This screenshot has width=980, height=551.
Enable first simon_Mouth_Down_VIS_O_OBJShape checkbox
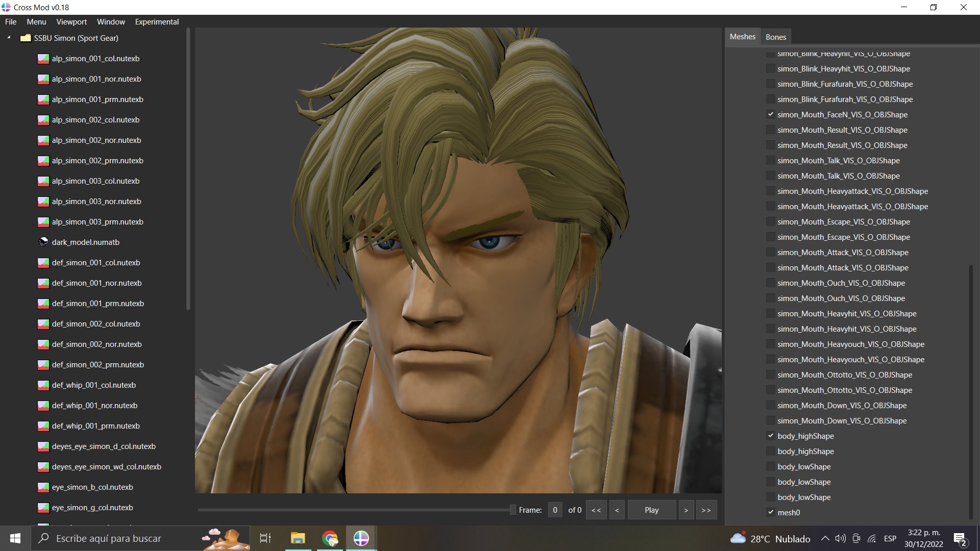[x=771, y=406]
